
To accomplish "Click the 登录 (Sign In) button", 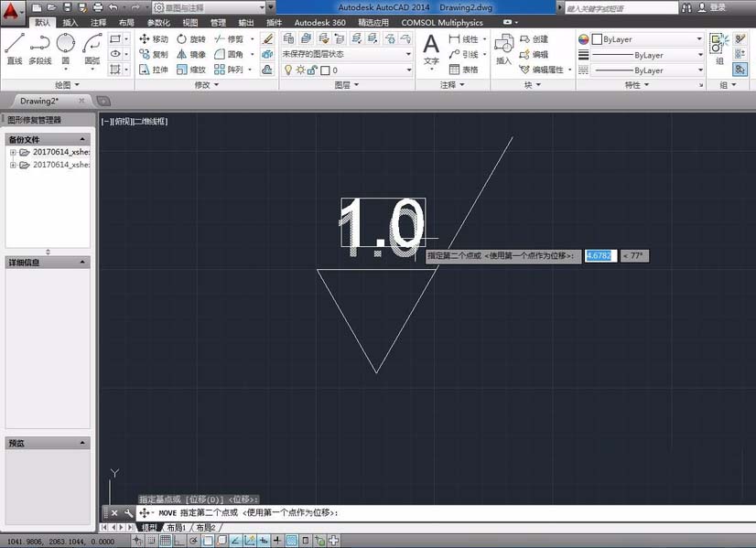I will (x=712, y=7).
